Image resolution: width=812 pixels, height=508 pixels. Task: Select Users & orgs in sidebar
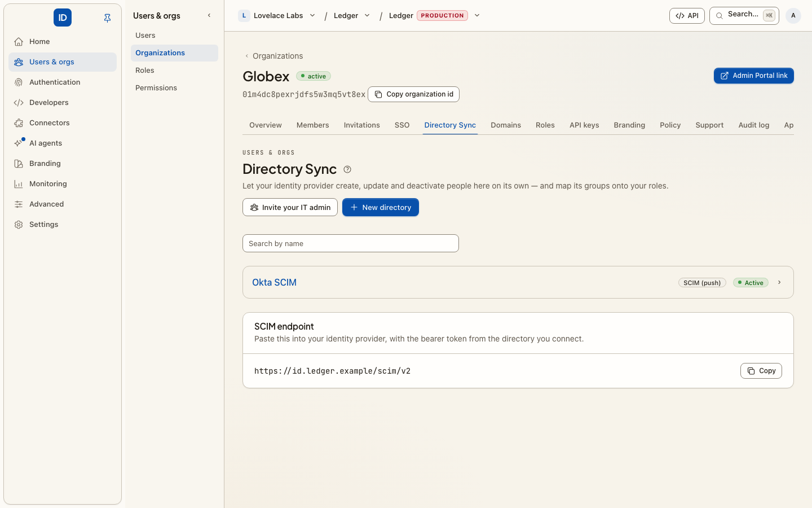point(63,62)
